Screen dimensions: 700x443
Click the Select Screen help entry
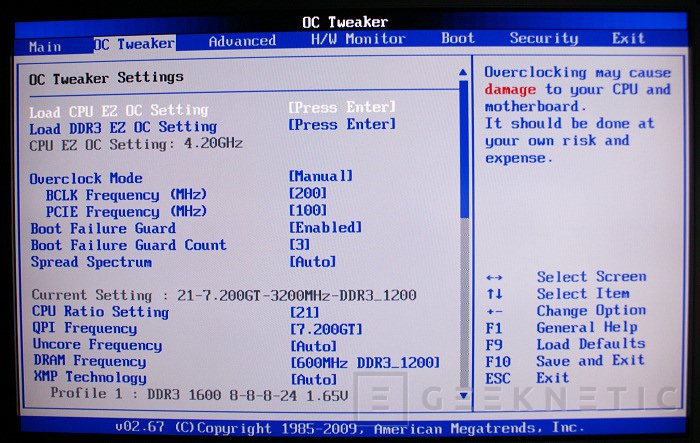566,277
